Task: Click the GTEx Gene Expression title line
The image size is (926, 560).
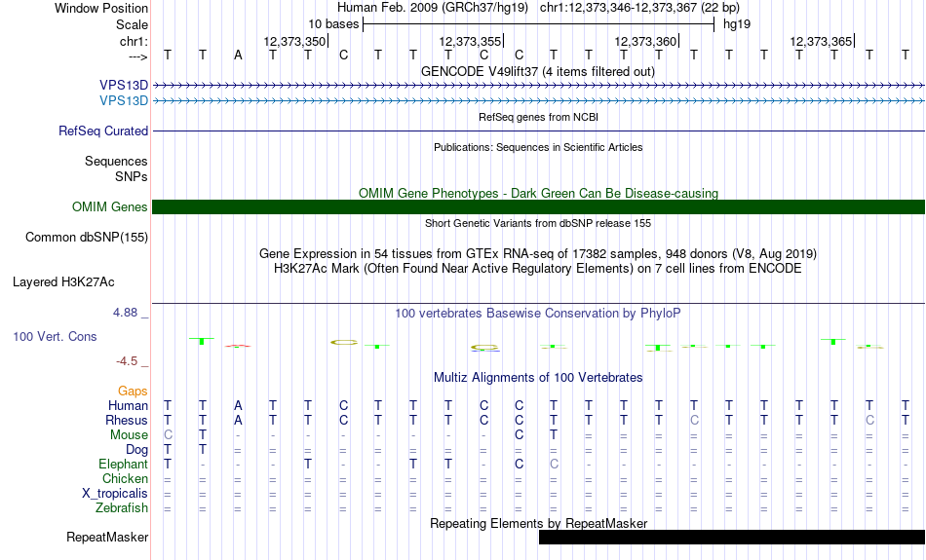Action: pos(538,254)
